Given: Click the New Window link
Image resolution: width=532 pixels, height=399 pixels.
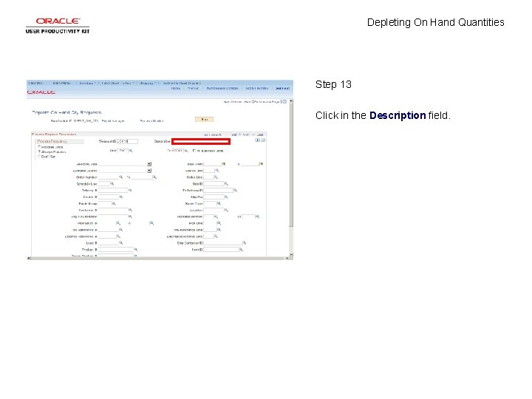Looking at the screenshot, I should click(x=233, y=102).
